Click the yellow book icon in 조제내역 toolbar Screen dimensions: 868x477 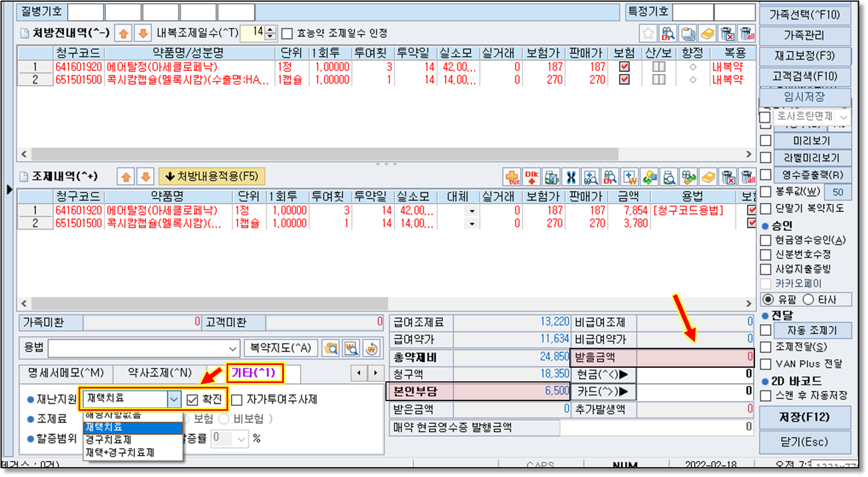point(708,177)
